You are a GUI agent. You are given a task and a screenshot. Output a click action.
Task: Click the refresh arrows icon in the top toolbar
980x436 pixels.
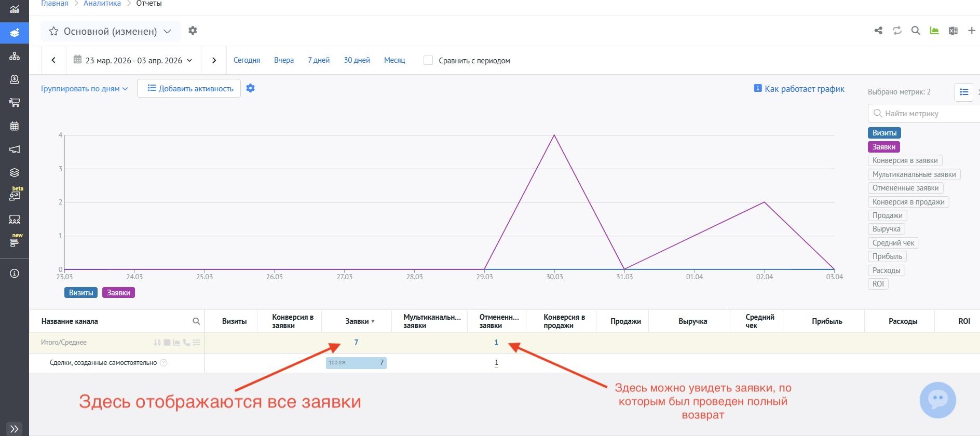coord(897,31)
